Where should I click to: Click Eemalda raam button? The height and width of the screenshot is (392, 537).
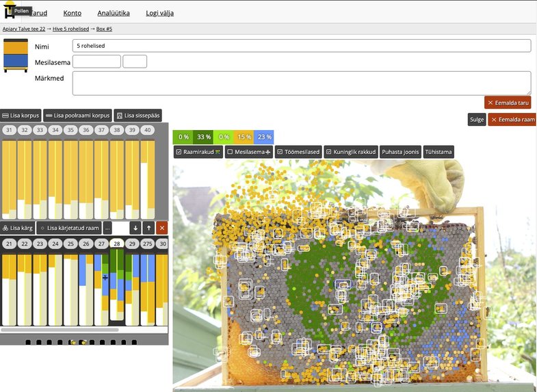pos(512,120)
